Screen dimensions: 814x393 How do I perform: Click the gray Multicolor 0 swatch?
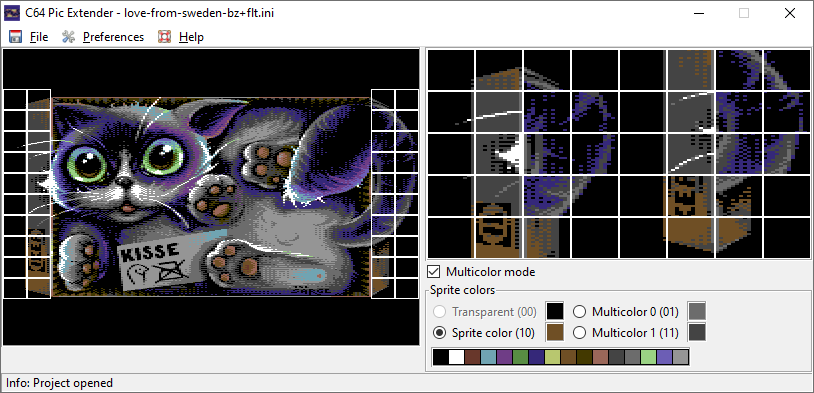(697, 311)
